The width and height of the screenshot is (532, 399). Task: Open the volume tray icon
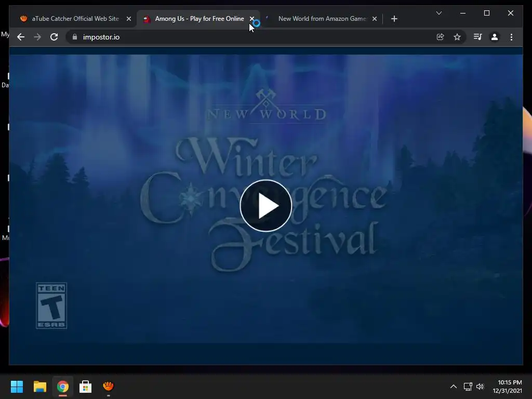480,387
